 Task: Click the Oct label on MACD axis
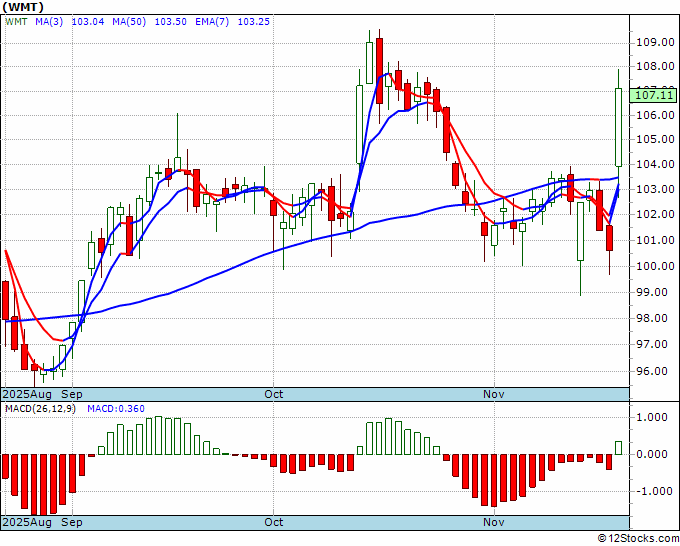[x=274, y=522]
